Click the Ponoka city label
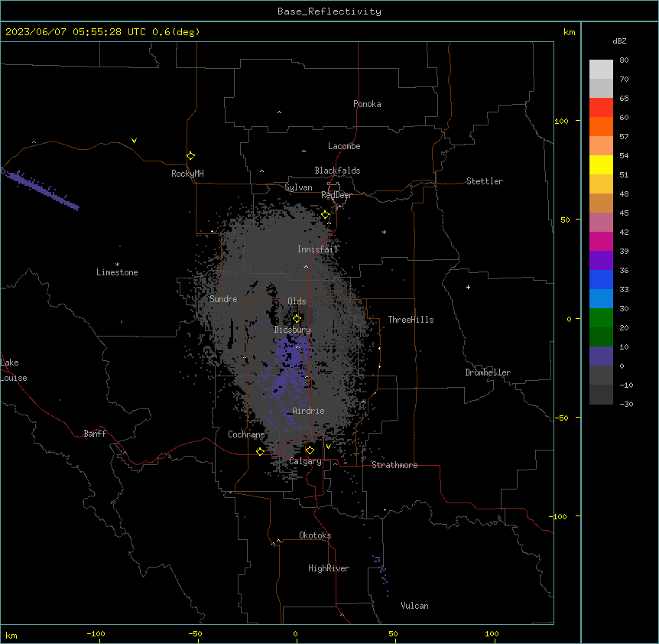659x644 pixels. pyautogui.click(x=367, y=104)
